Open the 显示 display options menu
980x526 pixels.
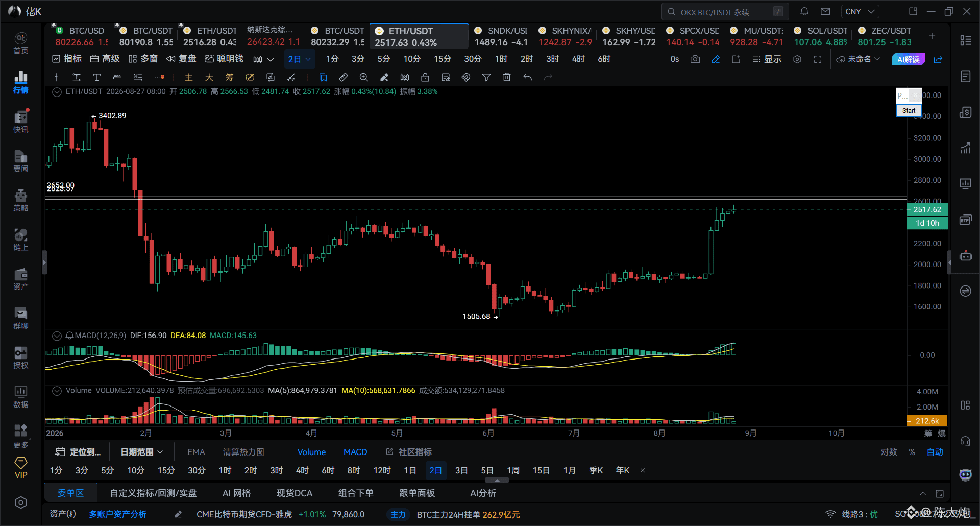pyautogui.click(x=767, y=59)
